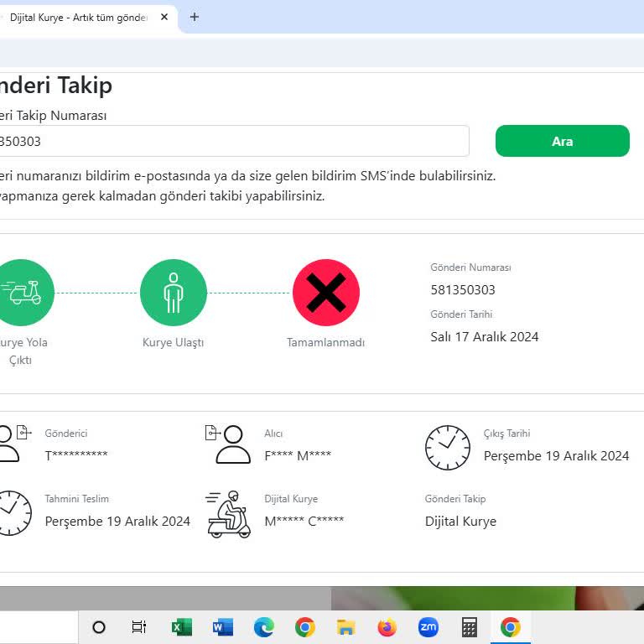Click the Çıkış Tarihi clock icon
This screenshot has height=644, width=644.
point(448,448)
